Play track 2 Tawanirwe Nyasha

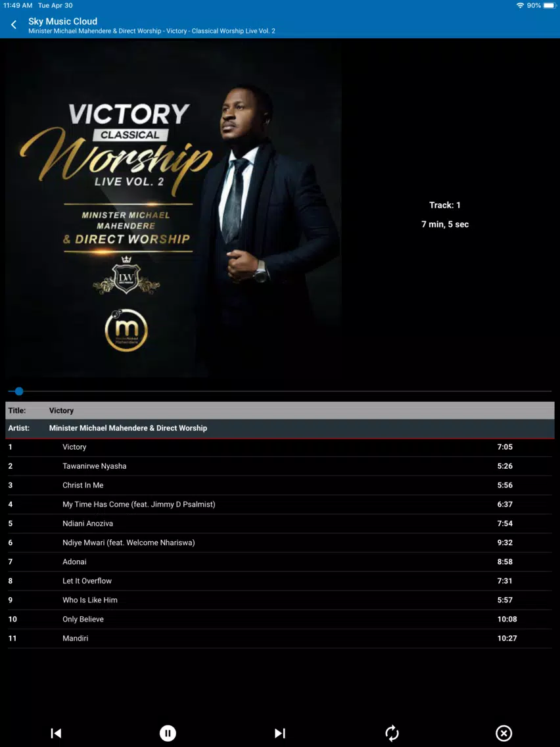(x=280, y=466)
